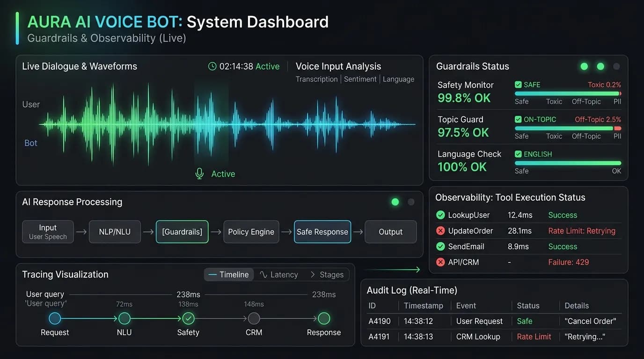Click the Stages chevron icon in Tracing tabs
Screen dimensions: 644x359
pos(313,274)
